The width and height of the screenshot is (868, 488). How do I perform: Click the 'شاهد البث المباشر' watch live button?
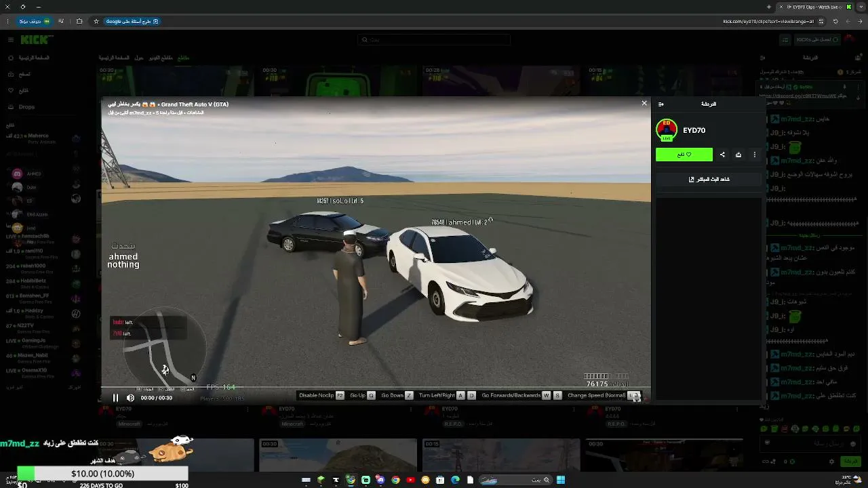(709, 179)
